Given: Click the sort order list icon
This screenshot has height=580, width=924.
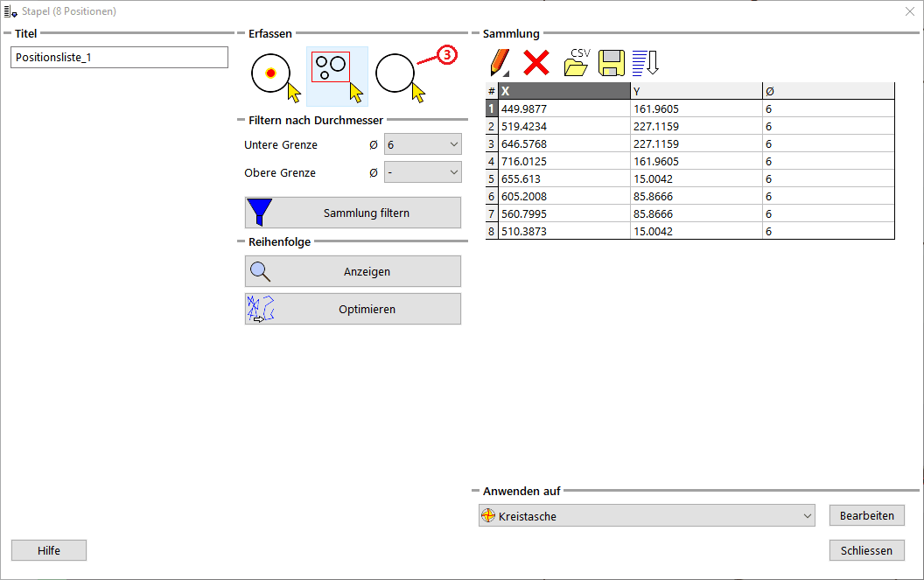Looking at the screenshot, I should coord(644,63).
